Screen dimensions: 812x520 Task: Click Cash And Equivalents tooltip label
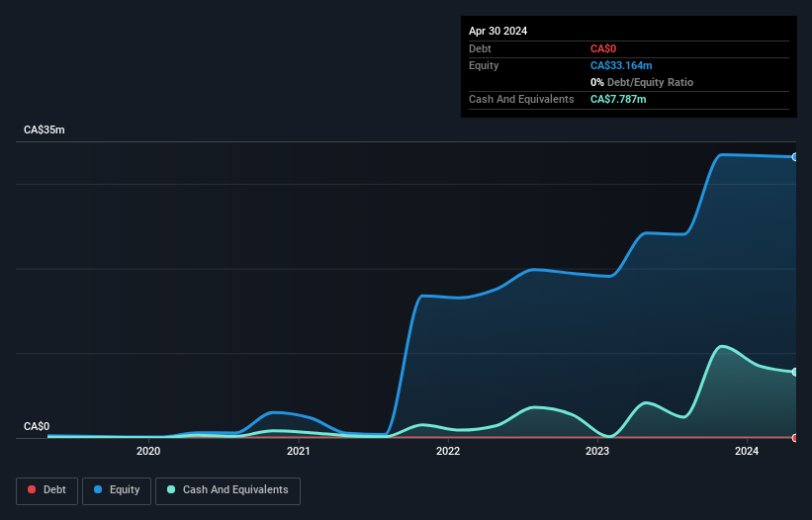point(521,99)
